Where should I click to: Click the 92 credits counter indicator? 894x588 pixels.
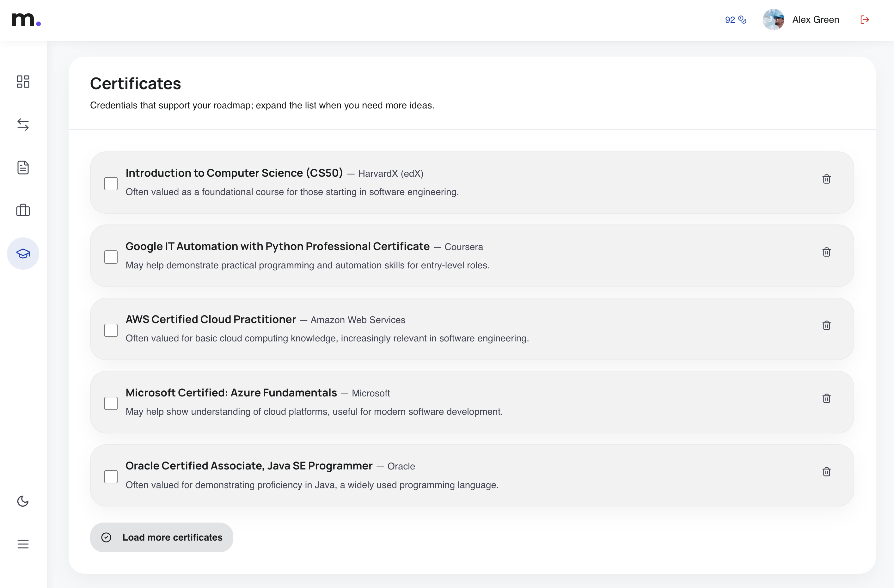735,20
